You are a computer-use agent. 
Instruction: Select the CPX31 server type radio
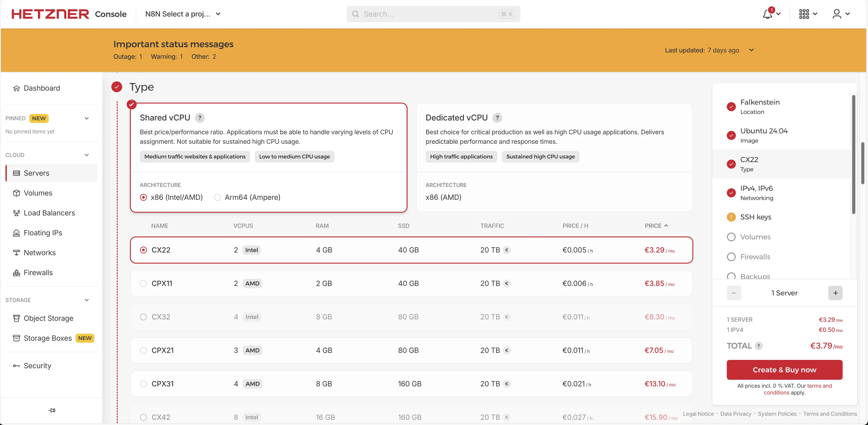143,384
